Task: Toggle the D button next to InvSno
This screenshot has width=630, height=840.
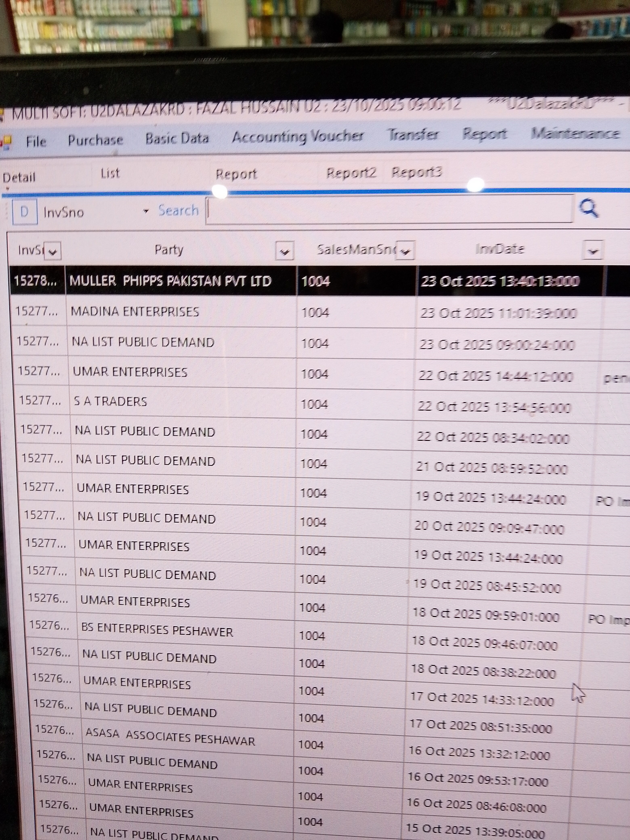Action: (x=24, y=212)
